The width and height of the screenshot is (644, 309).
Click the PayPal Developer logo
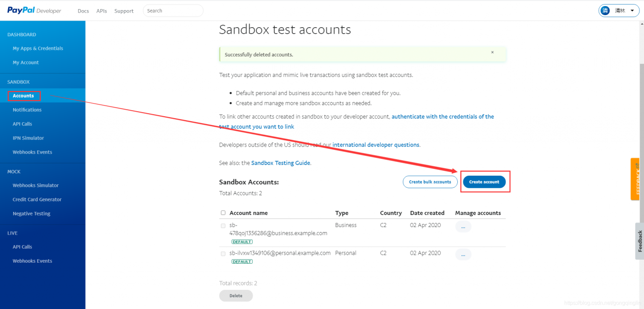pos(34,11)
